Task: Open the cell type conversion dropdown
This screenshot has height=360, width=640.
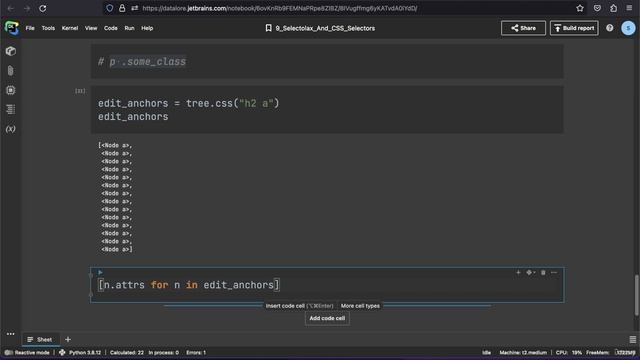Action: coord(531,272)
